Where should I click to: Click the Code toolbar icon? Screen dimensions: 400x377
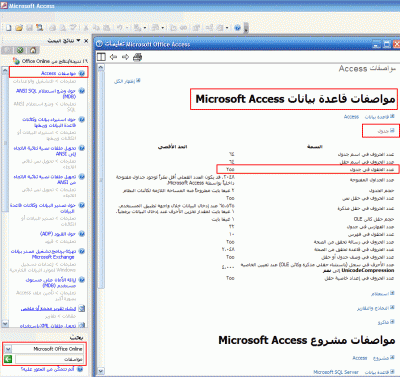pyautogui.click(x=173, y=28)
